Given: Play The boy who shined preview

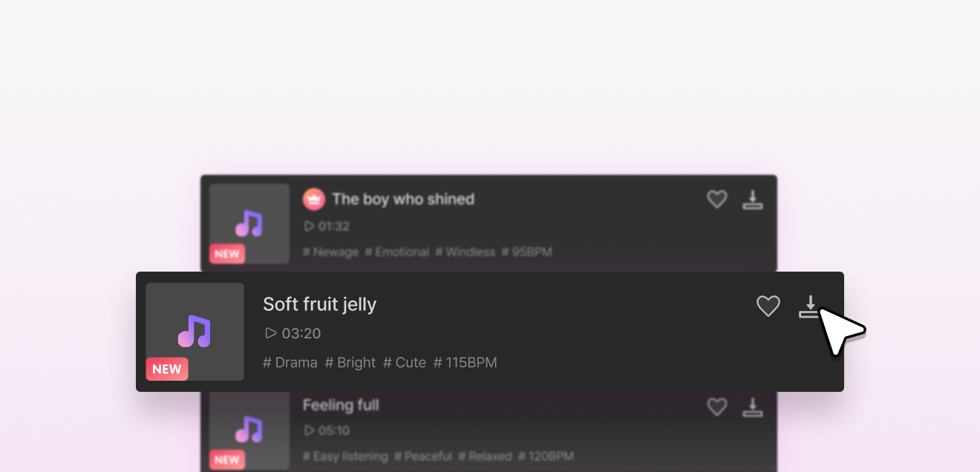Looking at the screenshot, I should point(310,226).
